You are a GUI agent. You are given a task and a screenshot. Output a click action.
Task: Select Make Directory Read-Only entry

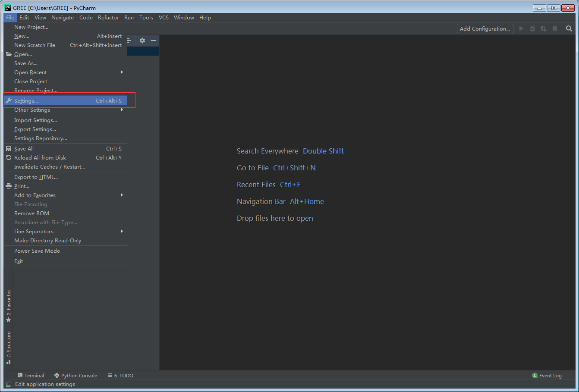point(65,241)
